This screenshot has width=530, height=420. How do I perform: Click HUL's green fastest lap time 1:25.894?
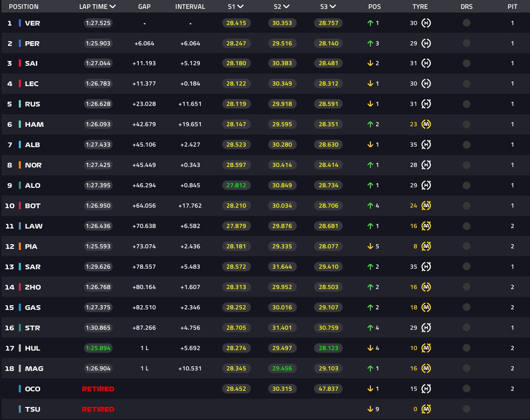click(98, 348)
